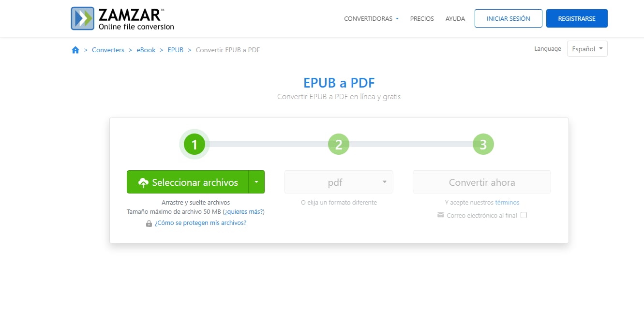Open the Español language selector
This screenshot has width=644, height=312.
(x=587, y=48)
